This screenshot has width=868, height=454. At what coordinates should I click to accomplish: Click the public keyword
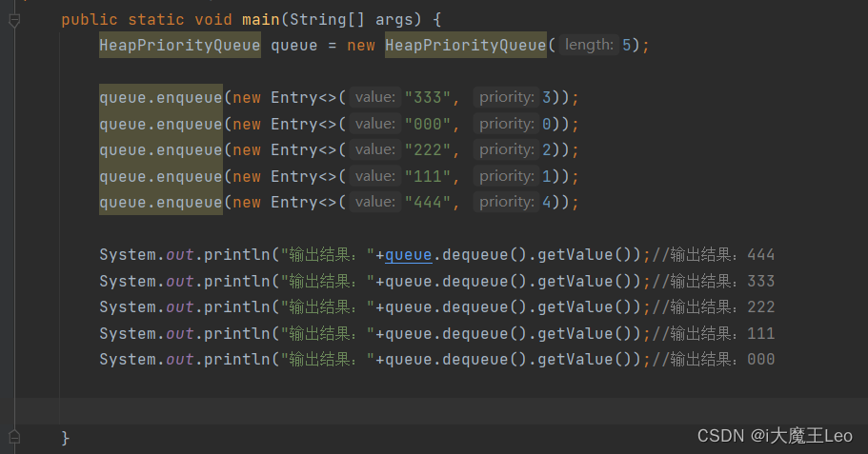[90, 20]
